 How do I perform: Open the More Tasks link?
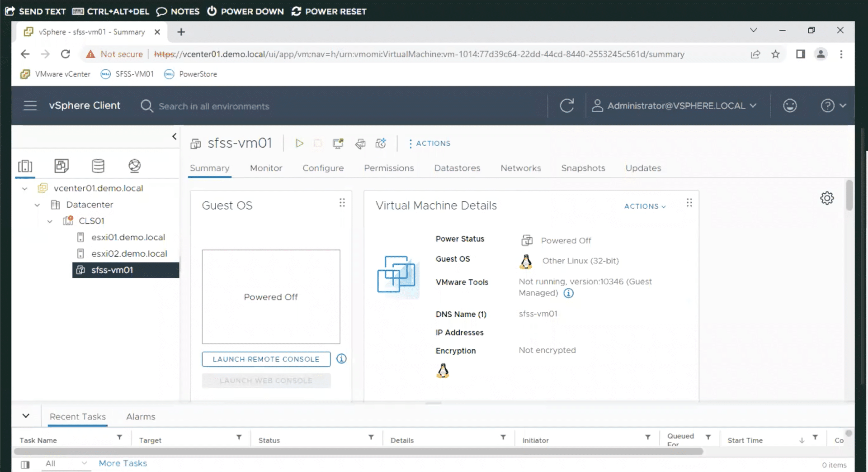tap(123, 463)
